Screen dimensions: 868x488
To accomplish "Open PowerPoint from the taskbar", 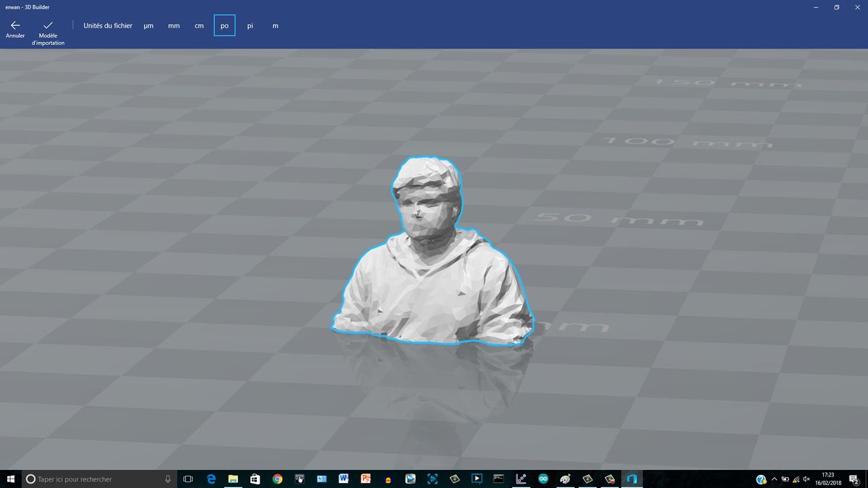I will [x=365, y=479].
